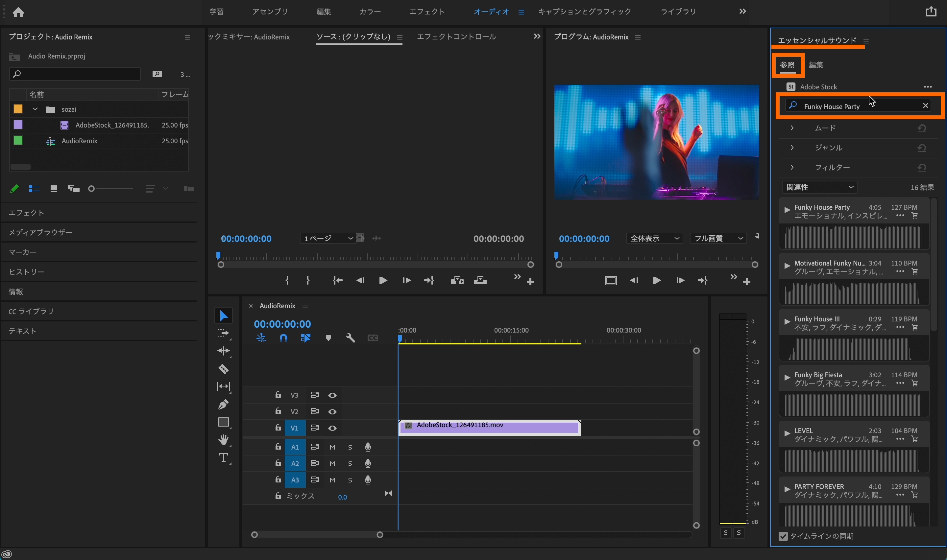
Task: Click the Home icon
Action: pos(18,12)
